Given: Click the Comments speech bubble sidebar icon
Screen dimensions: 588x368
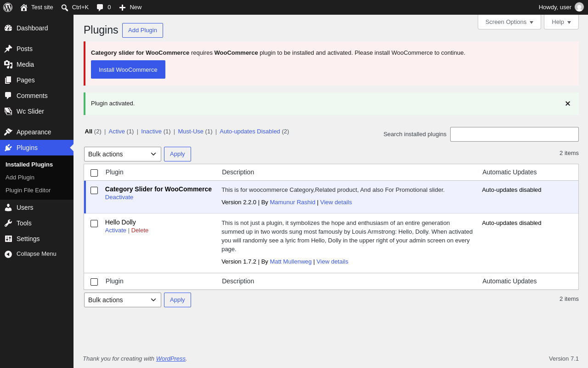Looking at the screenshot, I should click(x=8, y=96).
